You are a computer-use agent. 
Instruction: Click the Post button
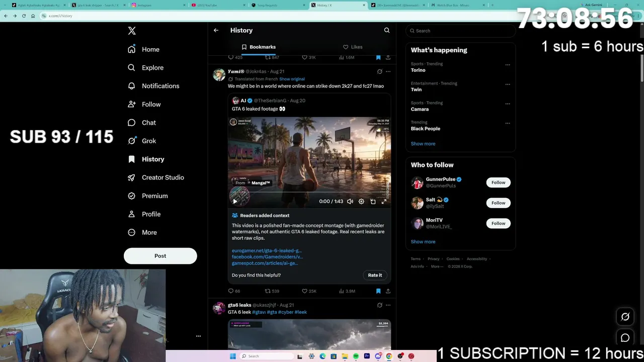click(160, 256)
